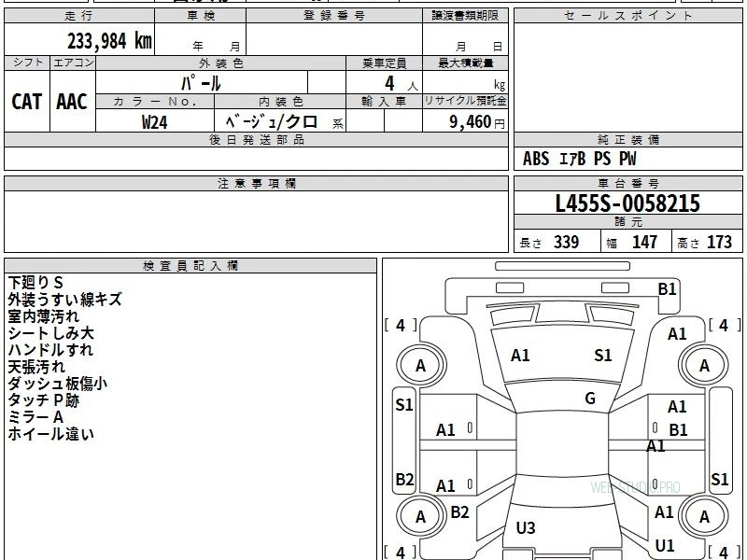Click the note ホイール違い
The width and height of the screenshot is (747, 560).
51,434
